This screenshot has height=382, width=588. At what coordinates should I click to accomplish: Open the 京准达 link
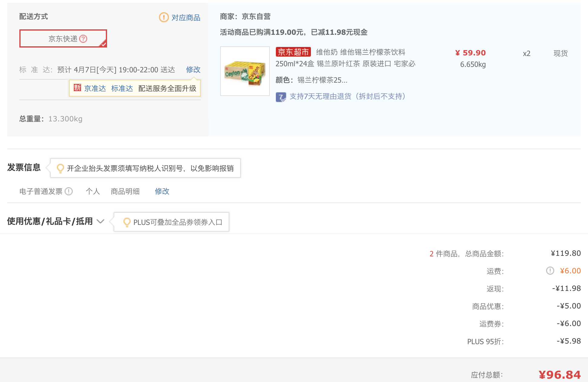pyautogui.click(x=95, y=88)
